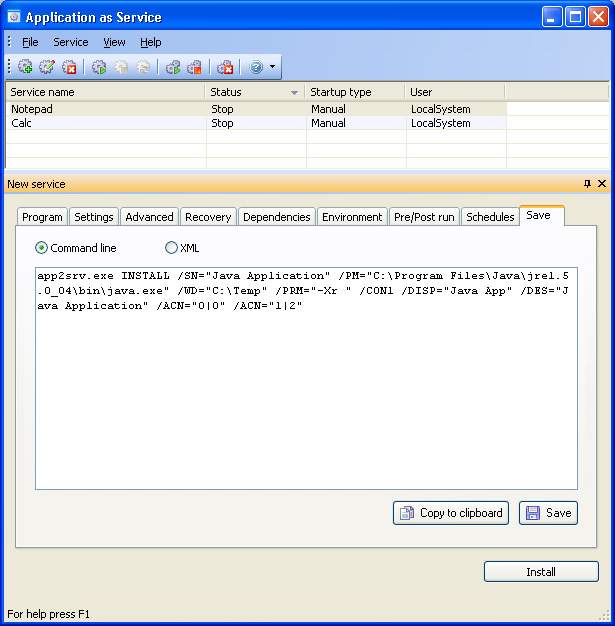Viewport: 615px width, 626px height.
Task: Click the blue help question mark icon
Action: [x=256, y=67]
